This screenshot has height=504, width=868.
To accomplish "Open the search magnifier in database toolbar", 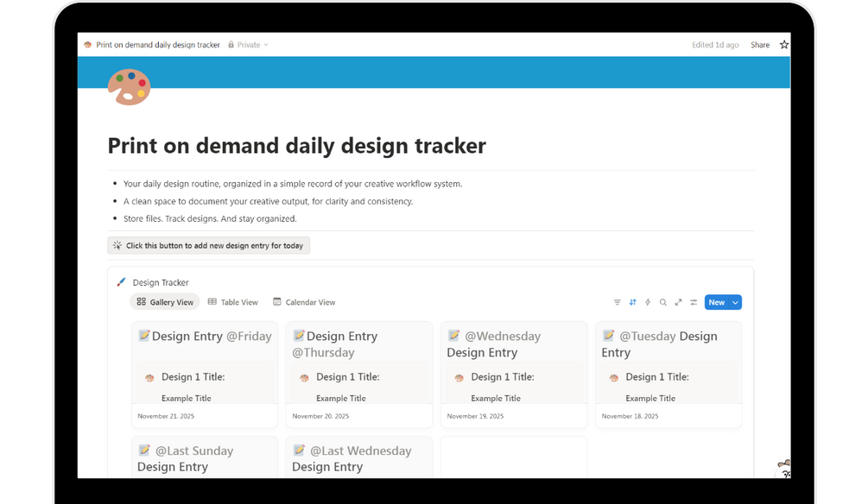I will click(662, 302).
